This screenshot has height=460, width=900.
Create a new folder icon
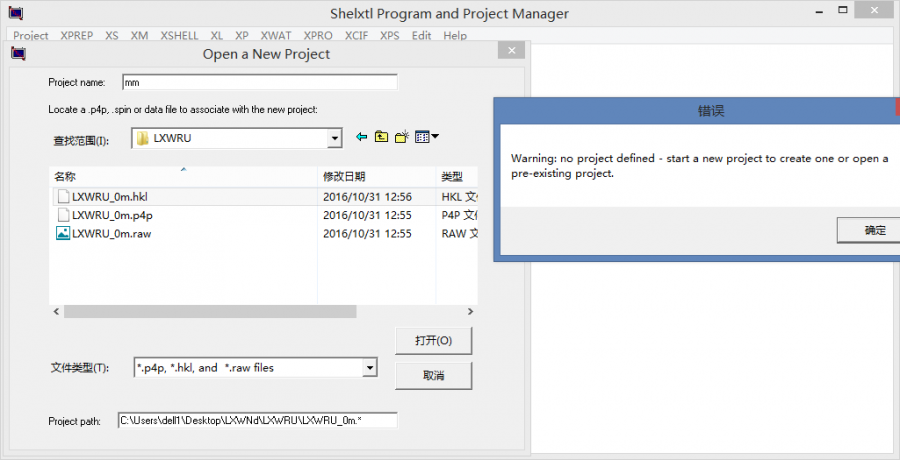(x=402, y=137)
